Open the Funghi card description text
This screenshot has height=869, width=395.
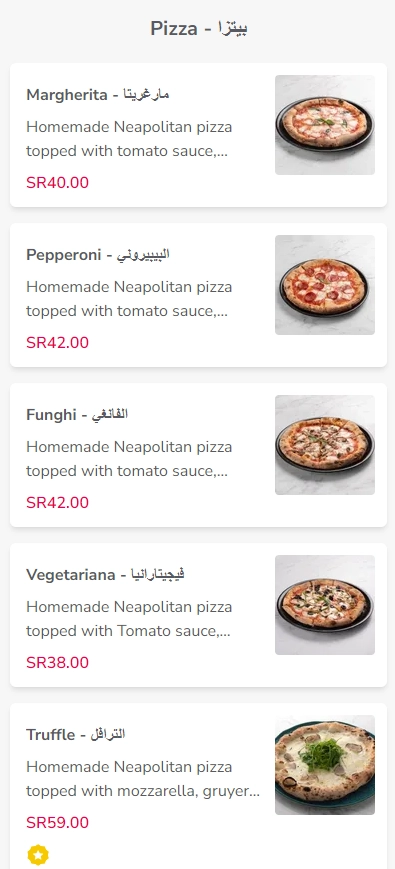point(129,459)
